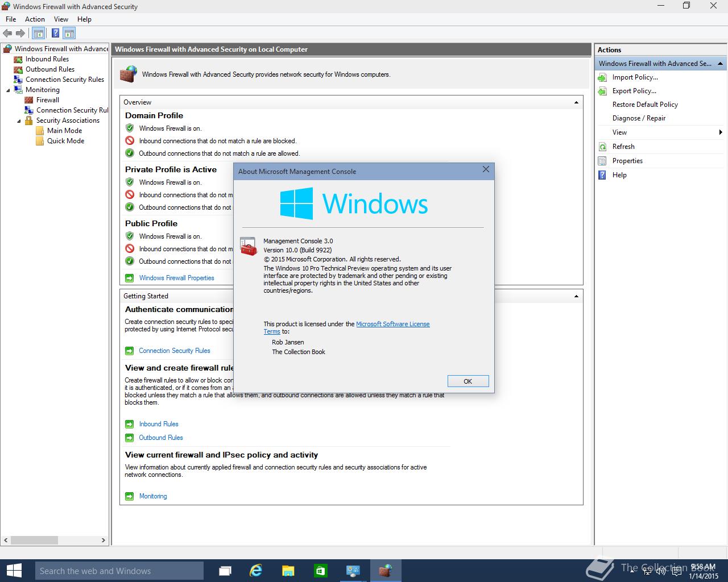Collapse the Getting Started section
The height and width of the screenshot is (582, 728).
pos(576,296)
